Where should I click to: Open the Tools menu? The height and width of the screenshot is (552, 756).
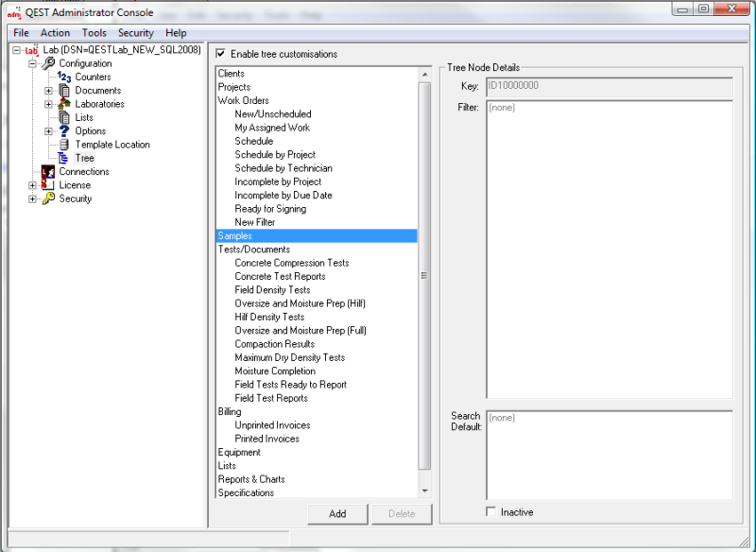(94, 32)
